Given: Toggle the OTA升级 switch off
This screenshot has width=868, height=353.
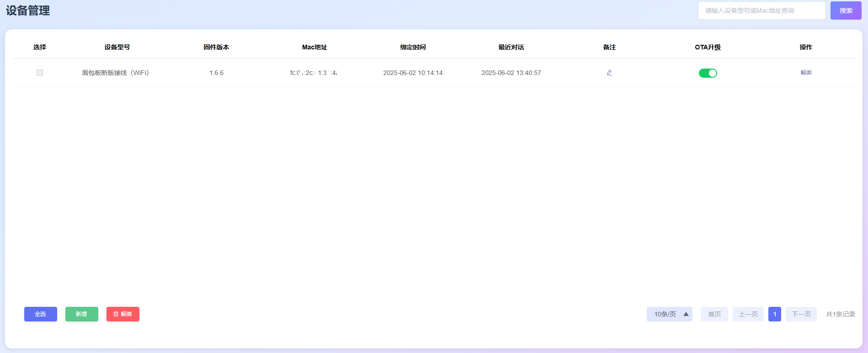Looking at the screenshot, I should pos(708,73).
